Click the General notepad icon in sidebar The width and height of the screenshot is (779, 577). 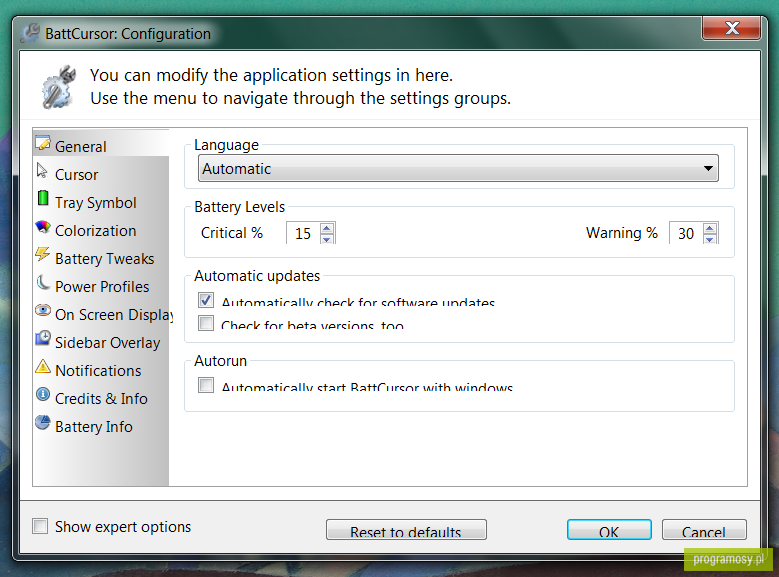[43, 143]
